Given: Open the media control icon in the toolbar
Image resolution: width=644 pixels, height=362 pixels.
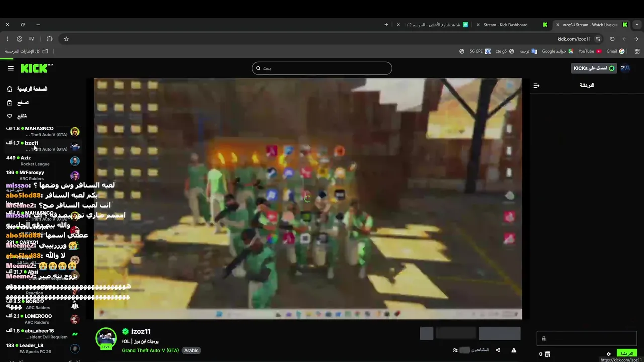Looking at the screenshot, I should (32, 39).
